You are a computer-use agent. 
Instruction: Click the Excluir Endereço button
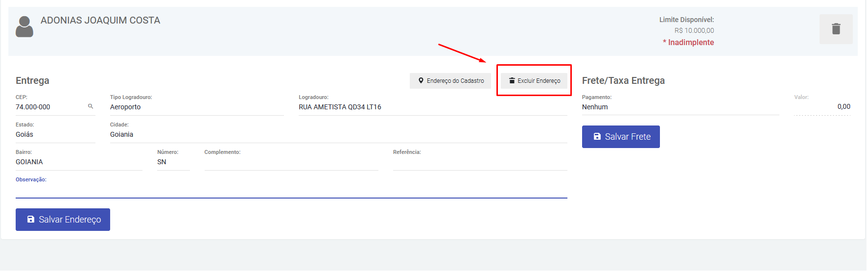click(x=534, y=81)
